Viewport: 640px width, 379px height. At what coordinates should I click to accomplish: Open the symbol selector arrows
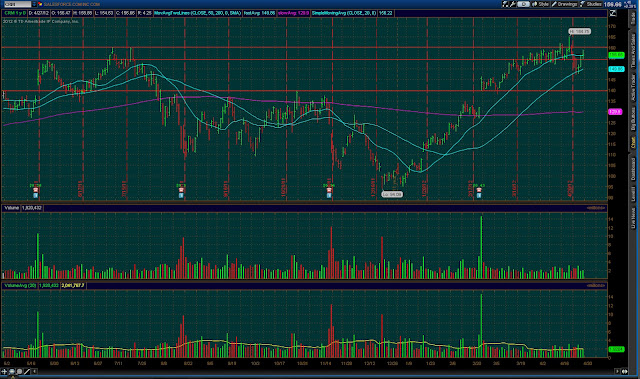pyautogui.click(x=34, y=4)
